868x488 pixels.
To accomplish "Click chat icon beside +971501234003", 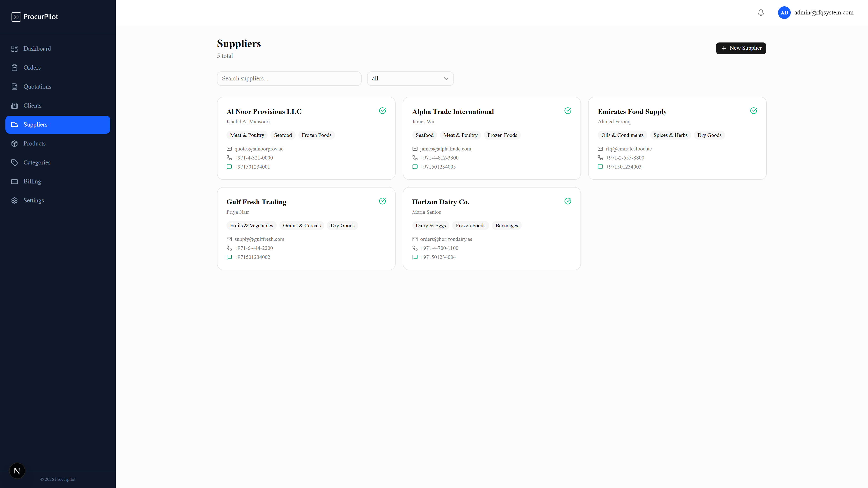I will [x=600, y=167].
